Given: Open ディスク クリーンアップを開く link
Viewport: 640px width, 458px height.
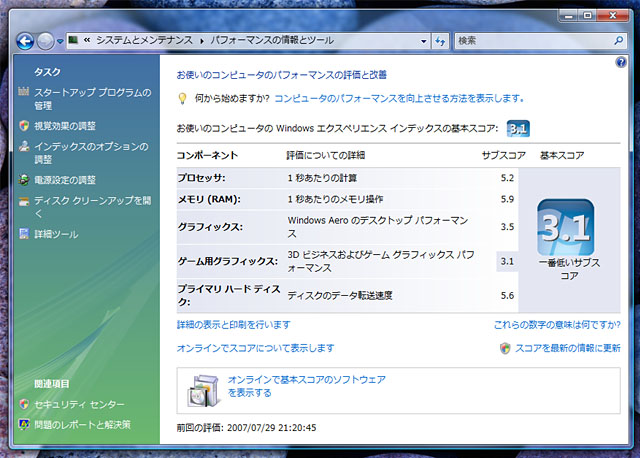Looking at the screenshot, I should point(93,207).
